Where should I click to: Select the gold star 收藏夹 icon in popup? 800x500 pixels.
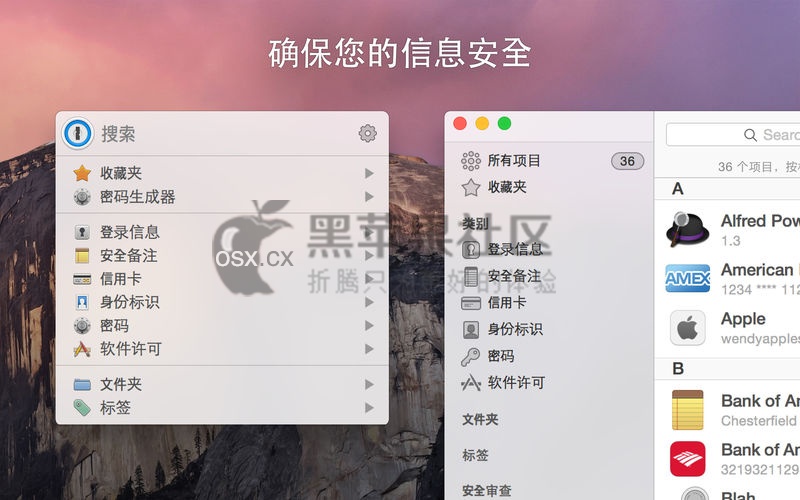pos(82,173)
